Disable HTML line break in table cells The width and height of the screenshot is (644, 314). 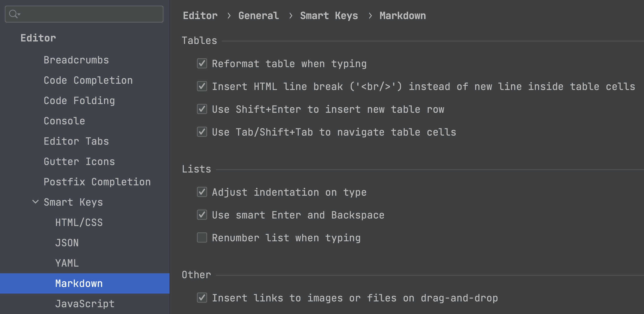tap(202, 86)
